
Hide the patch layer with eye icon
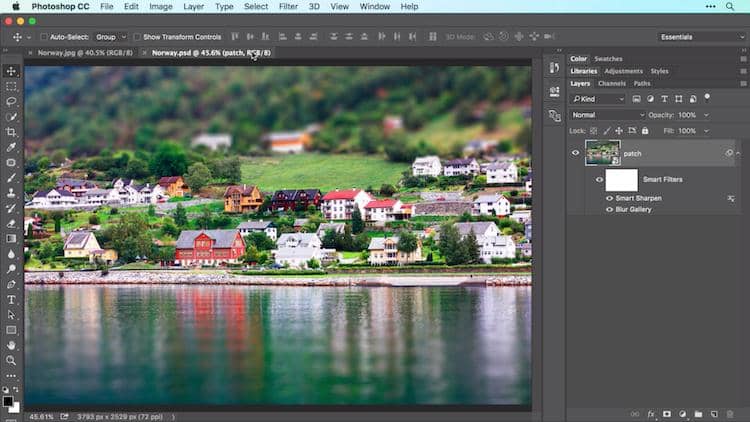(575, 153)
